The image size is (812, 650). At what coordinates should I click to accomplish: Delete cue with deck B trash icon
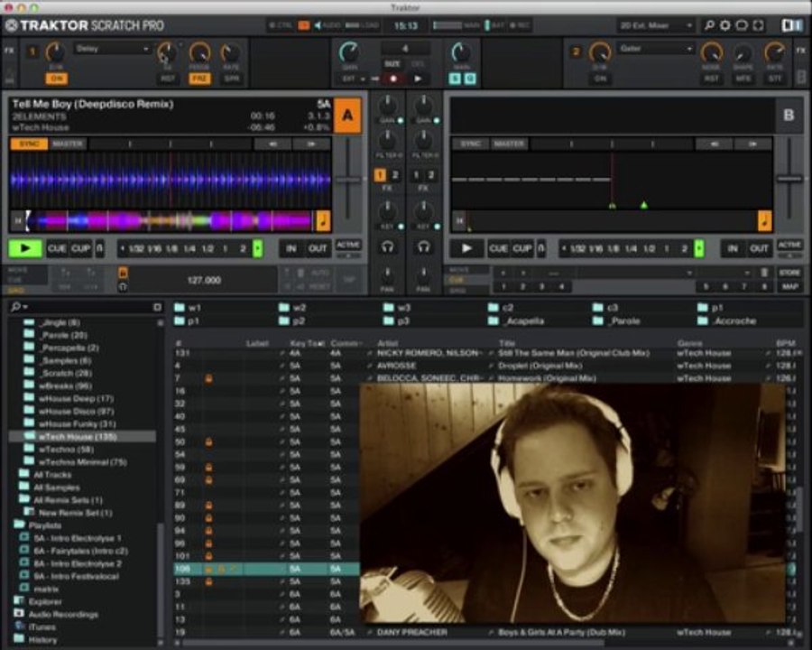[764, 273]
